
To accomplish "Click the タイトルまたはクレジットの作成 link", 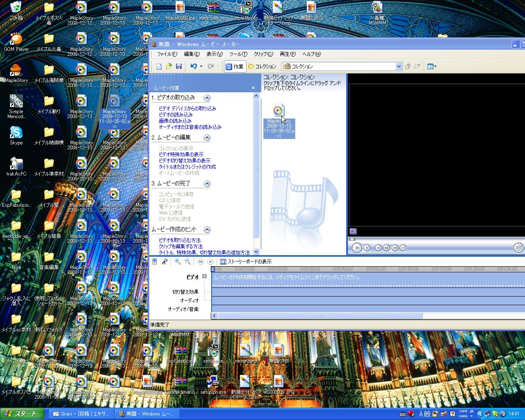I will coord(187,167).
